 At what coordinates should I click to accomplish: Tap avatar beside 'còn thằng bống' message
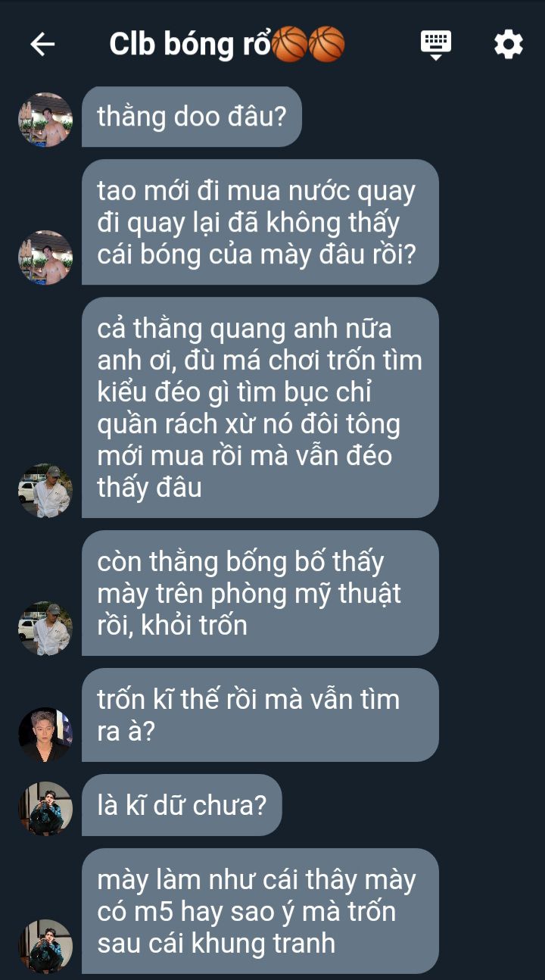[45, 629]
